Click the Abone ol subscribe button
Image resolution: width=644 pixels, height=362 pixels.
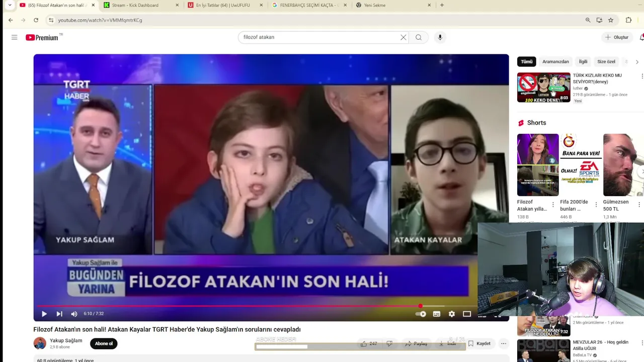pos(104,343)
